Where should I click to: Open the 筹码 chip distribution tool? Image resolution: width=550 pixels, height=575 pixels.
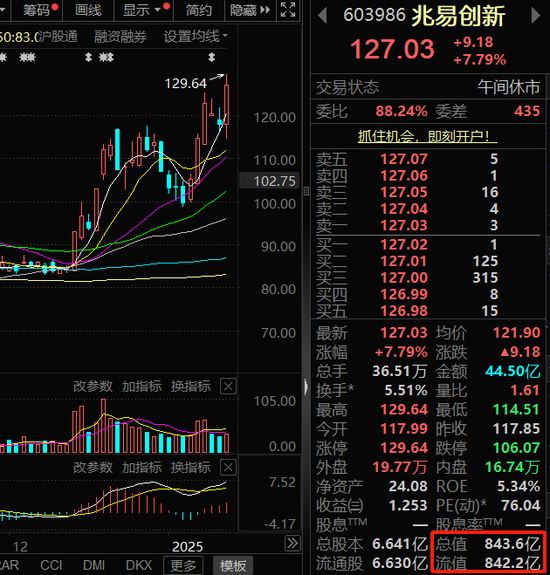click(x=37, y=10)
